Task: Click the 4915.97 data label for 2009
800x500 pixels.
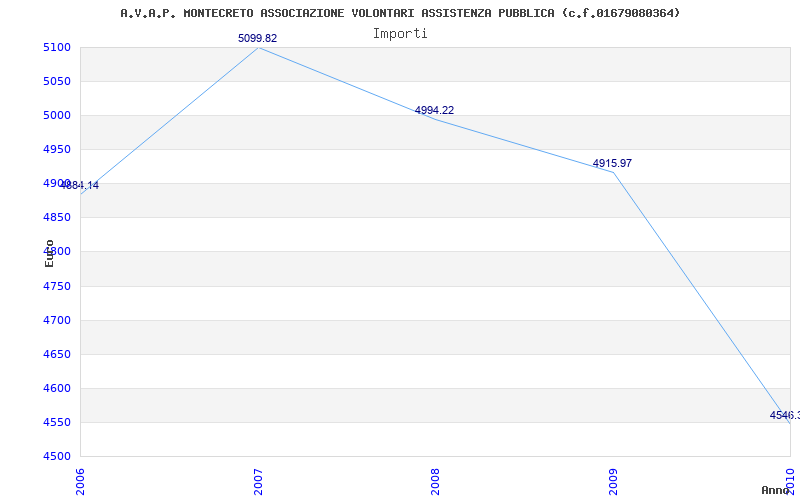Action: coord(612,163)
